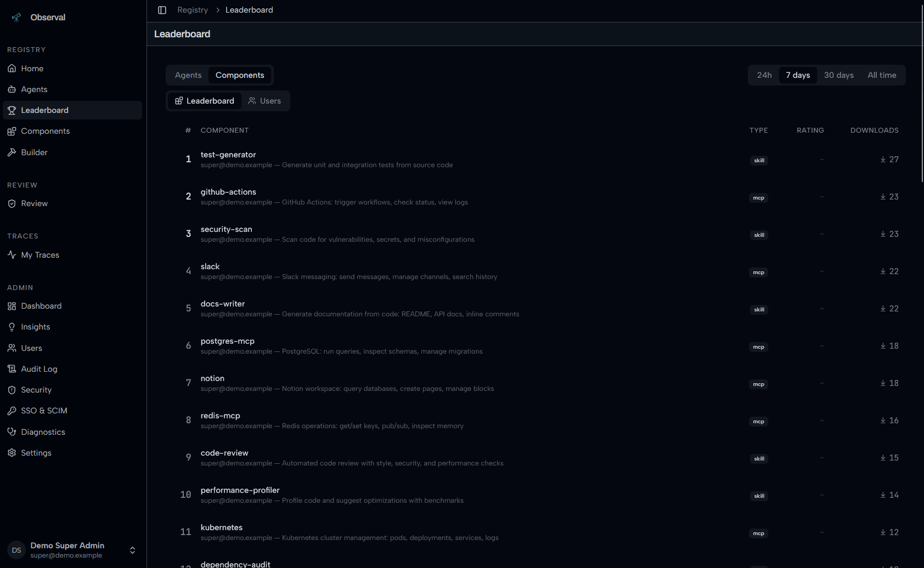Open the github-actions component
The height and width of the screenshot is (568, 924).
[228, 192]
